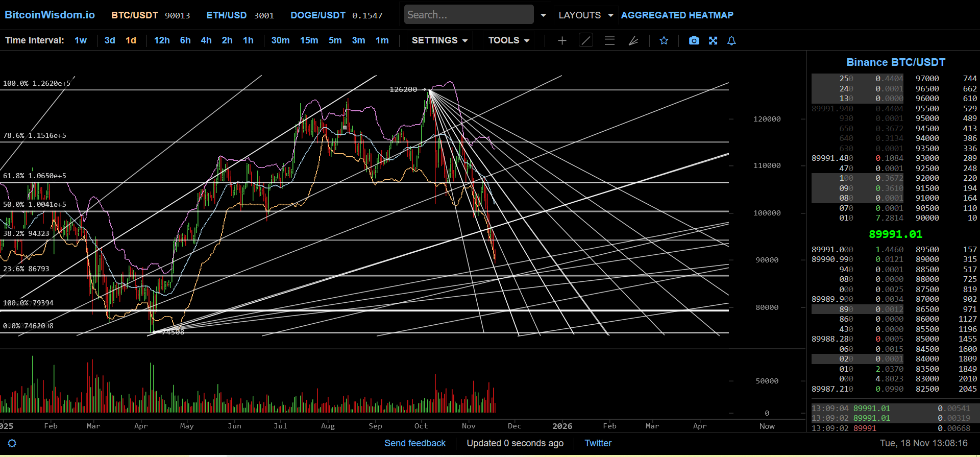980x457 pixels.
Task: Select the highlighted 1d interval
Action: point(131,40)
